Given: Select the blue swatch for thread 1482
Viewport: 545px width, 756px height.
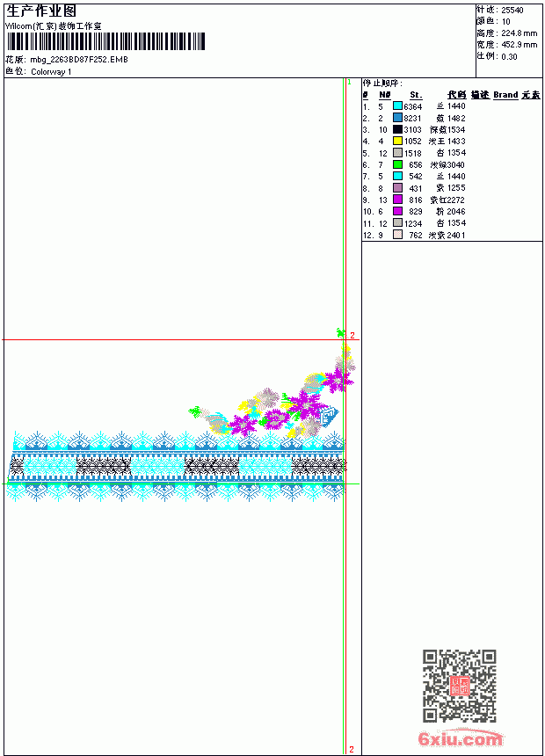Looking at the screenshot, I should 397,118.
